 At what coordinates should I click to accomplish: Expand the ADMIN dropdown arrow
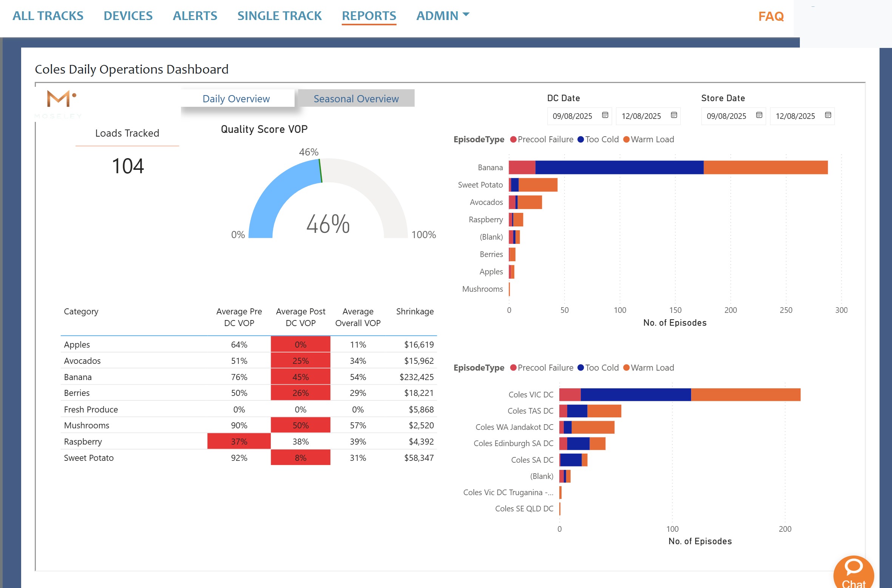pos(466,15)
